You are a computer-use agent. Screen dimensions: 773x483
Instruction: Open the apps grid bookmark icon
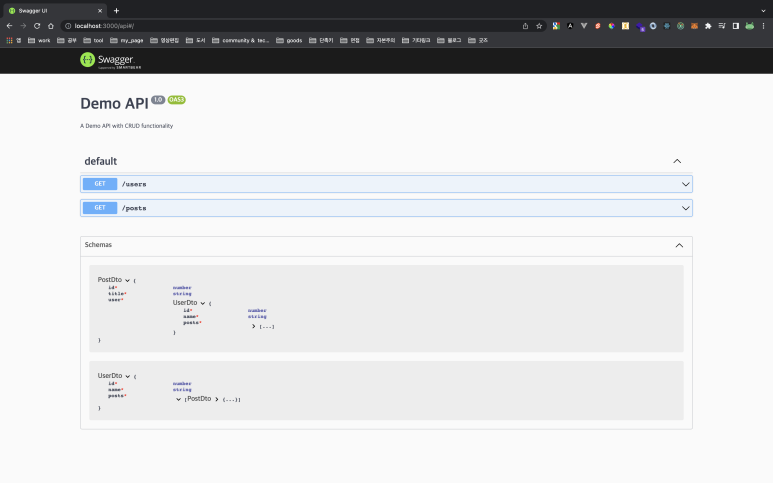coord(9,40)
